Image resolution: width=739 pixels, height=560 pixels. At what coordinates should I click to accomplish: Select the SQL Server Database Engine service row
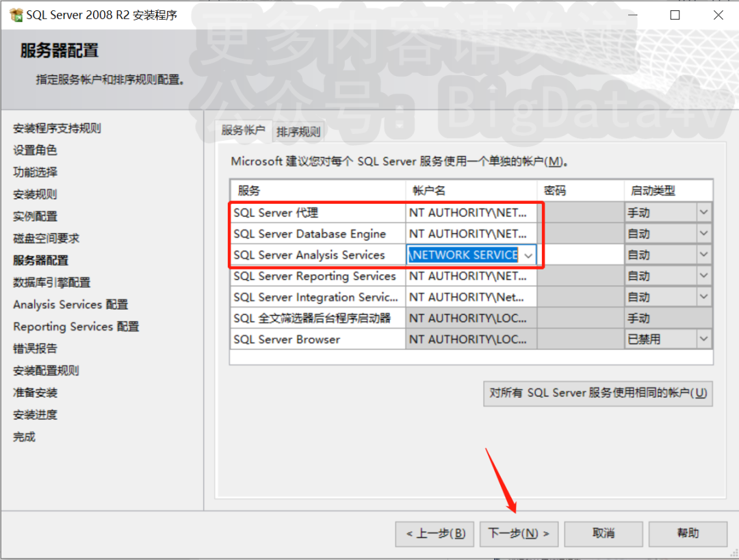(317, 234)
